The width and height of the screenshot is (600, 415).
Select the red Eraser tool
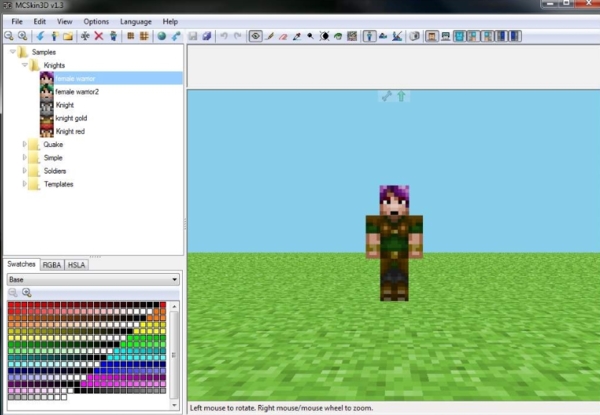point(283,36)
